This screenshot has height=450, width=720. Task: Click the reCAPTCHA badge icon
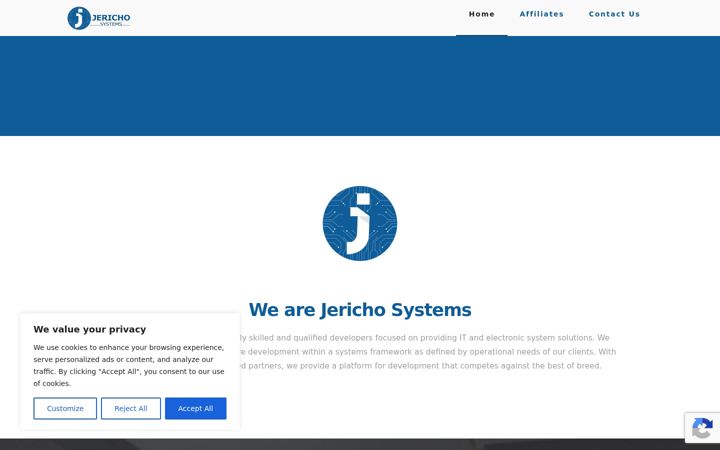pyautogui.click(x=703, y=428)
